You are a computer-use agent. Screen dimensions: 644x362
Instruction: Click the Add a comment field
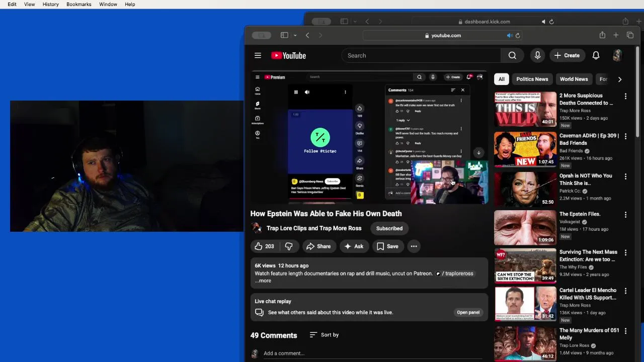click(x=372, y=353)
